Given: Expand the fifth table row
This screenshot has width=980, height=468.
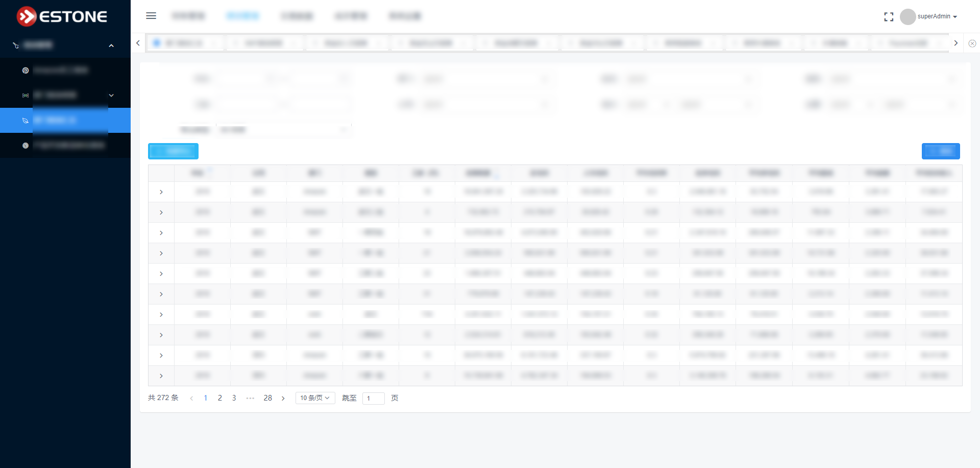Looking at the screenshot, I should click(x=161, y=274).
